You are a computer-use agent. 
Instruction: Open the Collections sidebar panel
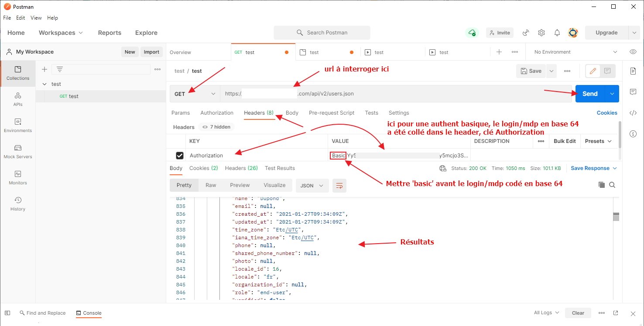coord(18,73)
